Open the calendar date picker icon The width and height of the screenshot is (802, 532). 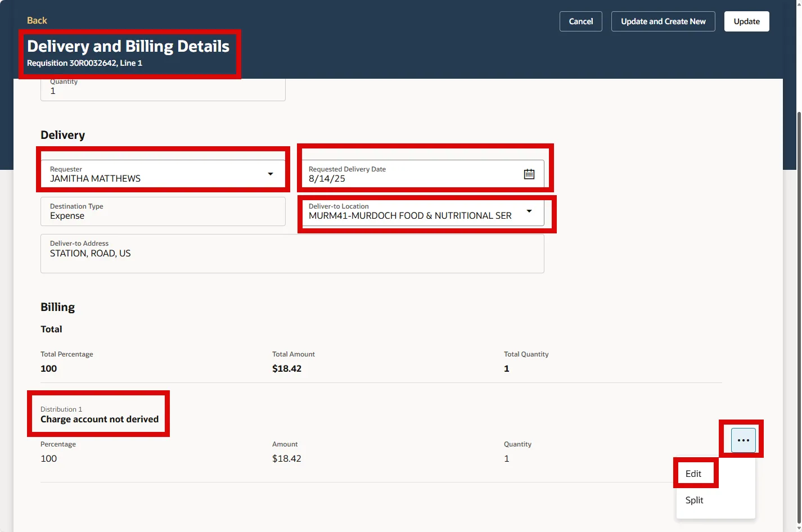529,174
